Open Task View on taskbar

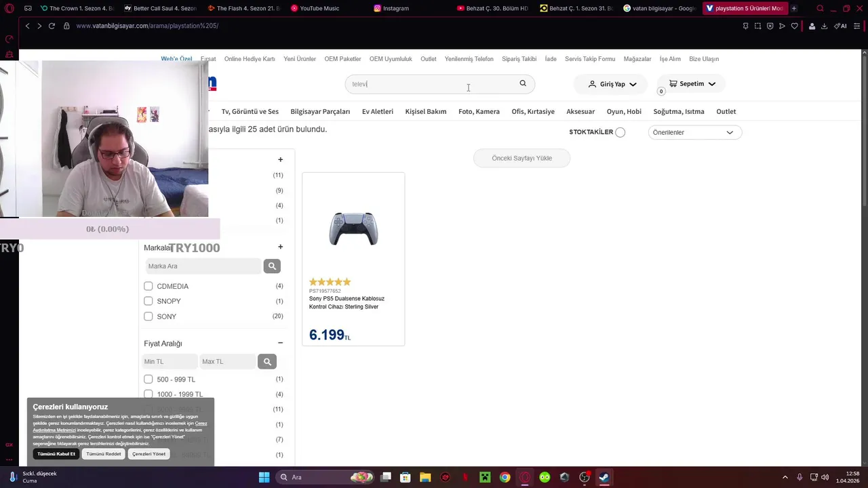coord(386,477)
